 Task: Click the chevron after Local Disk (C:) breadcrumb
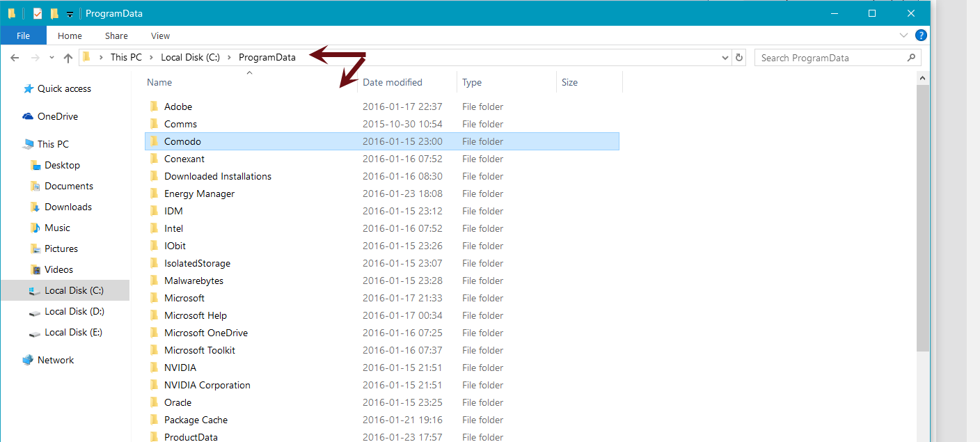[229, 58]
